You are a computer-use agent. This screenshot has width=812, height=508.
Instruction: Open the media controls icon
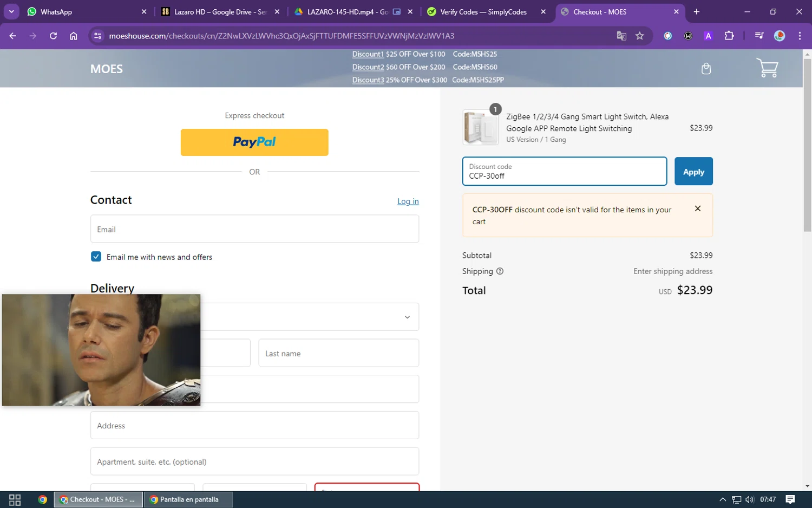pyautogui.click(x=759, y=36)
